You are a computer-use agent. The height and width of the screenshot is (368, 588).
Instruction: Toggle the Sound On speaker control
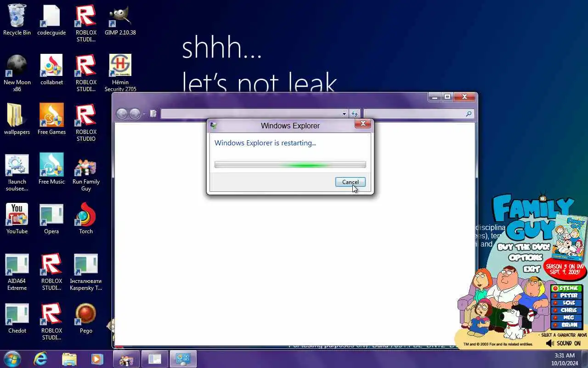[563, 343]
